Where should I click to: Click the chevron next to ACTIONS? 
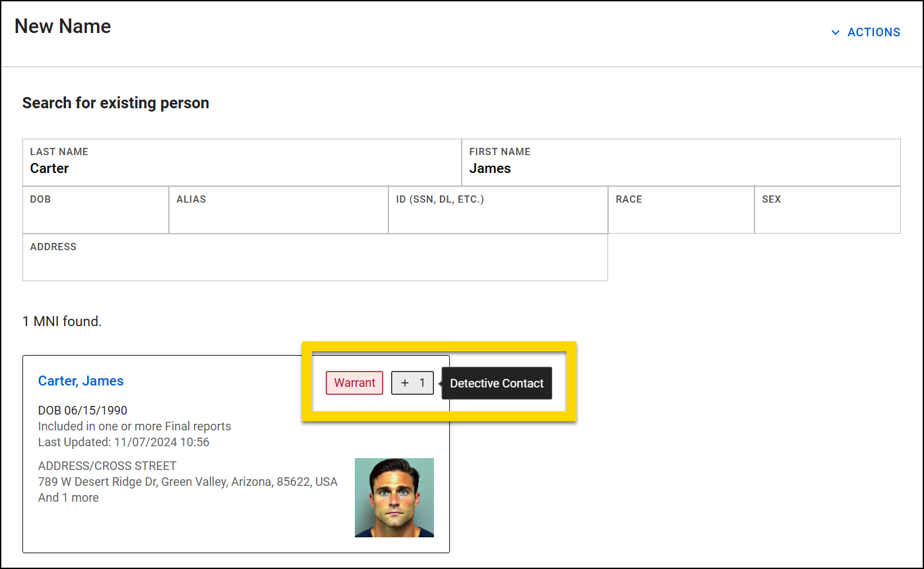(835, 32)
